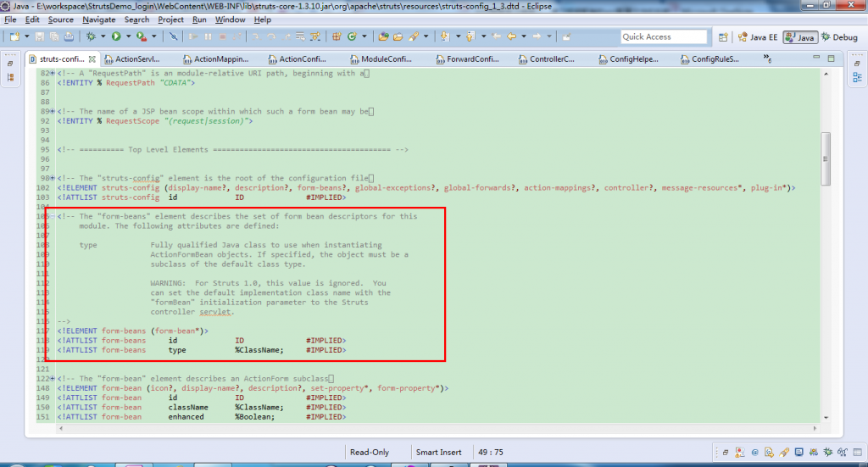Open the Run menu
Image resolution: width=868 pixels, height=467 pixels.
199,19
